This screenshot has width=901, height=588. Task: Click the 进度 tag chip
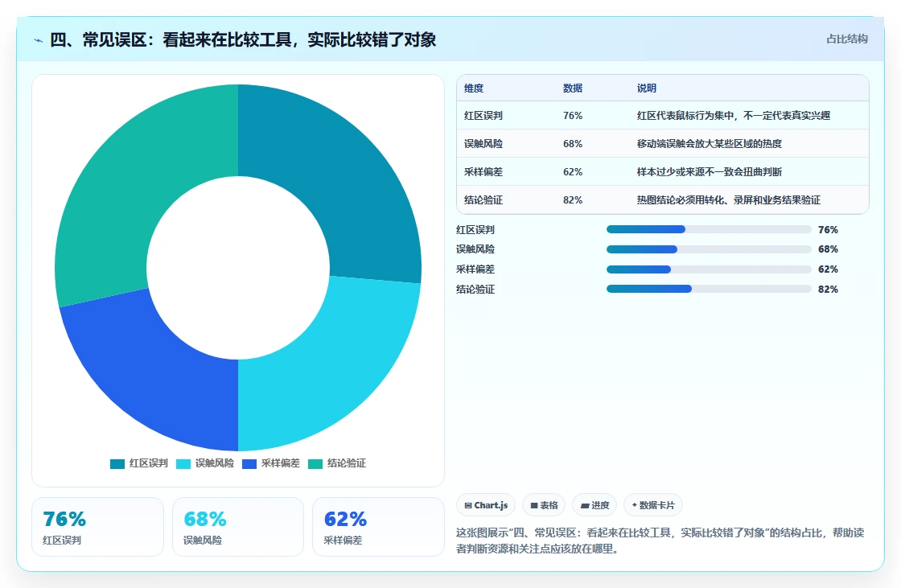point(594,505)
